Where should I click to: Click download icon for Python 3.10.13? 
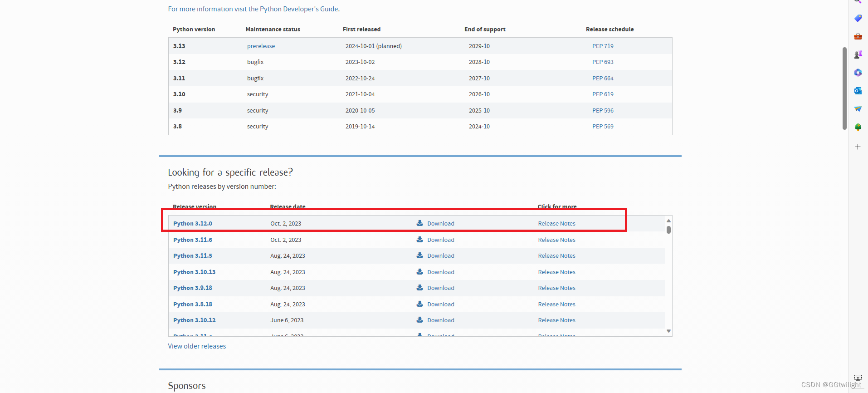420,272
